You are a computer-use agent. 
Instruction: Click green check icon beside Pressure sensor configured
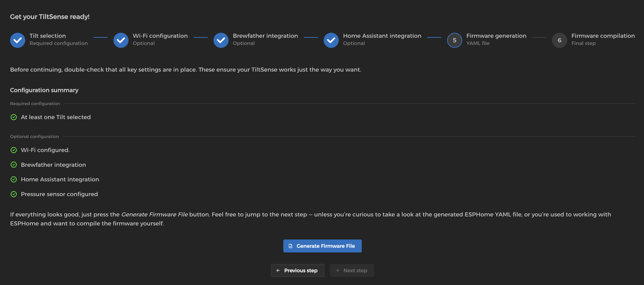(x=14, y=194)
